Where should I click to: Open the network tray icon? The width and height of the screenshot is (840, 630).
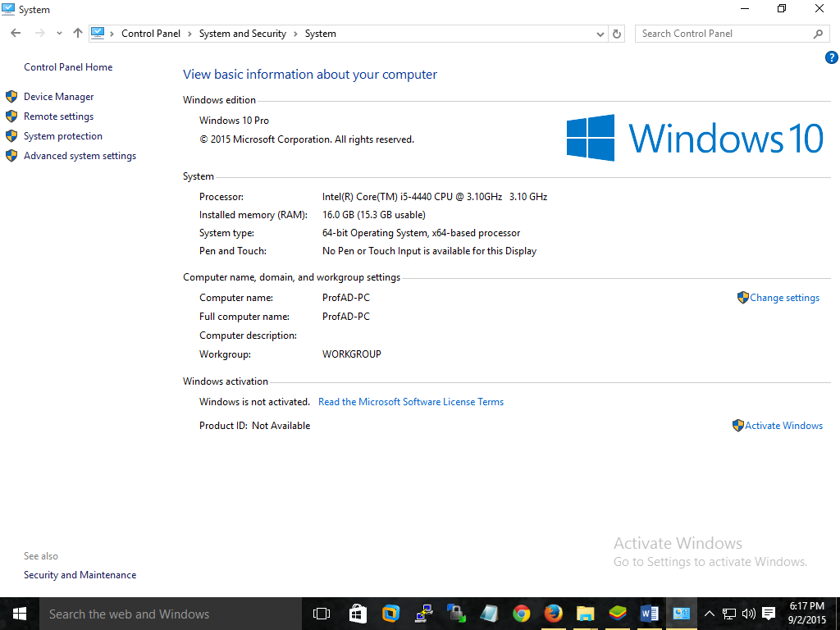[728, 614]
